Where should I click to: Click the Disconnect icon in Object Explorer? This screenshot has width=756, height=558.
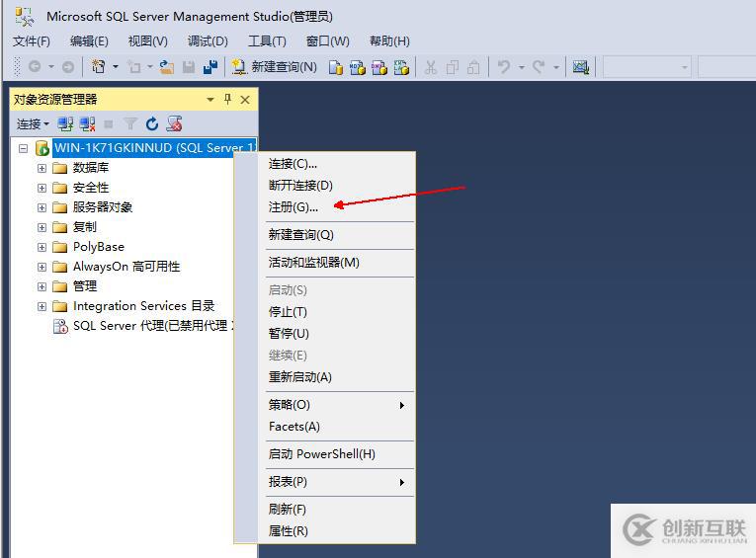click(x=87, y=124)
